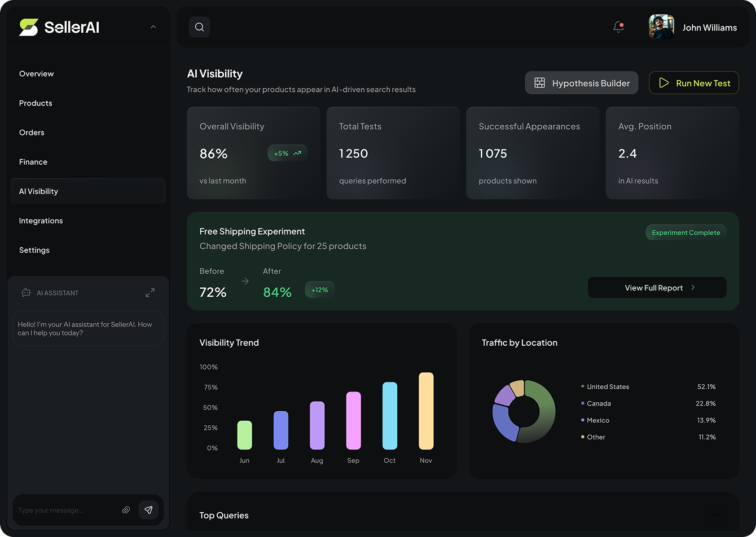Open the Integrations sidebar item
This screenshot has width=756, height=537.
41,221
